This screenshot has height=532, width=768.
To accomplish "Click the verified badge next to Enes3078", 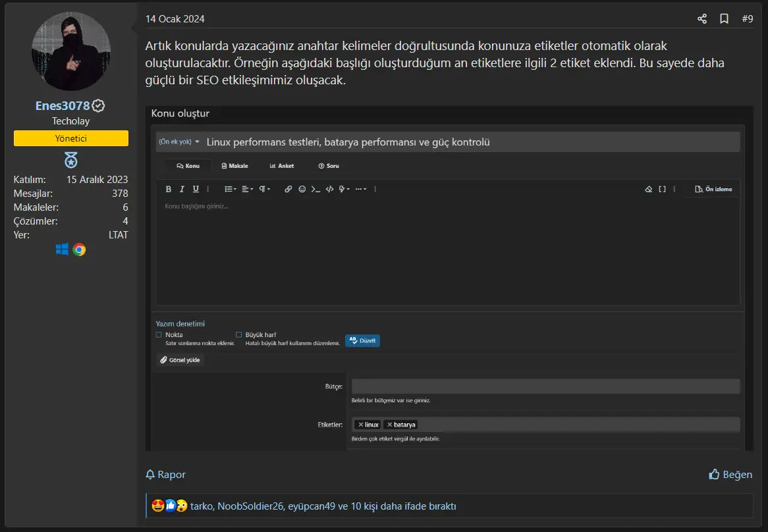I will pyautogui.click(x=98, y=106).
